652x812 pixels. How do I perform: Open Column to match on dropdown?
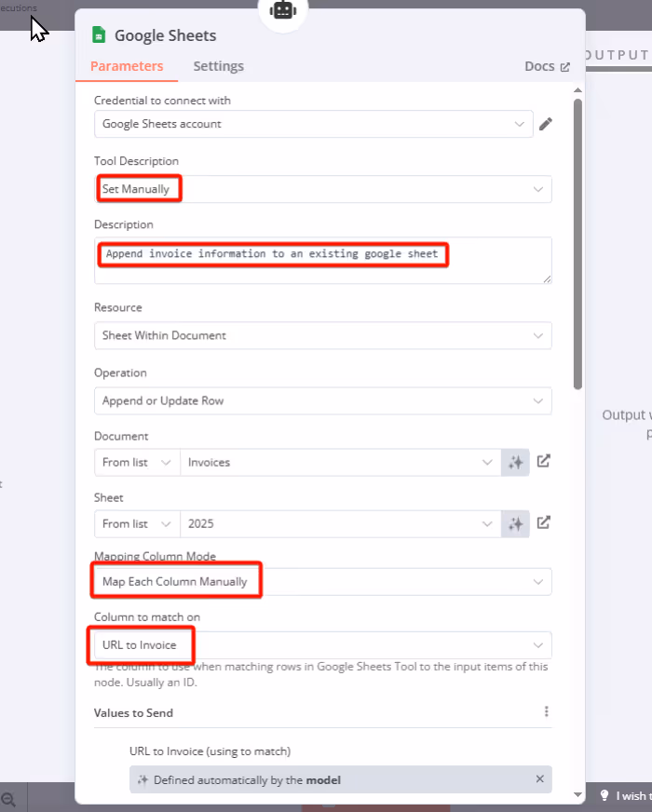click(322, 645)
